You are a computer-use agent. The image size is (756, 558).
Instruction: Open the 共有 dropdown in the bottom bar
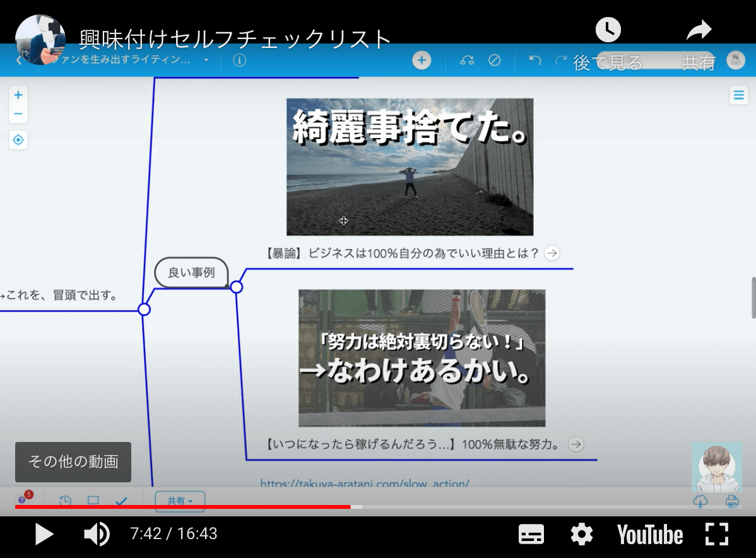click(180, 501)
